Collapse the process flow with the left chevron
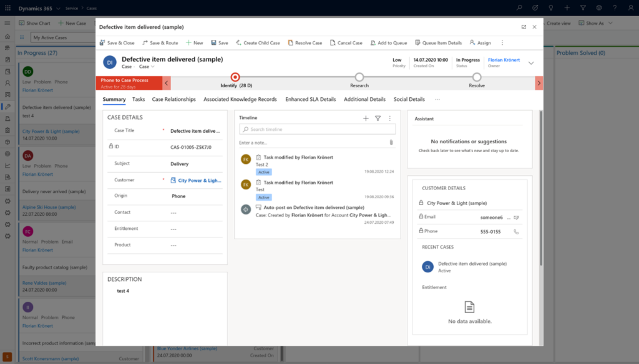This screenshot has height=364, width=639. click(167, 82)
